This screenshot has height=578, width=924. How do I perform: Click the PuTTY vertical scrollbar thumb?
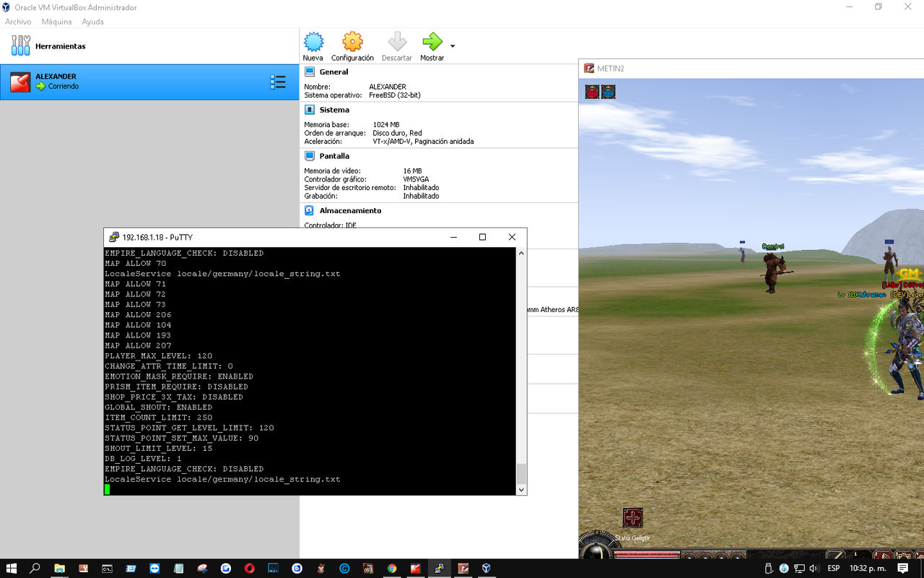pyautogui.click(x=521, y=473)
